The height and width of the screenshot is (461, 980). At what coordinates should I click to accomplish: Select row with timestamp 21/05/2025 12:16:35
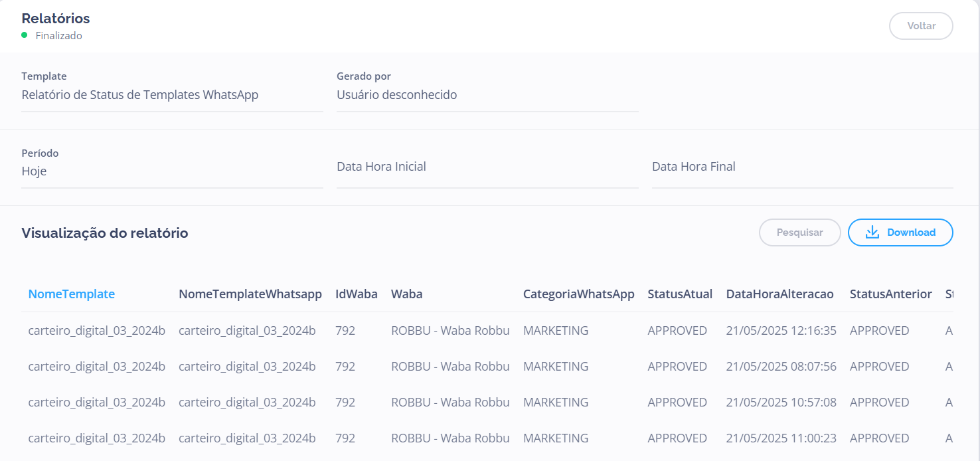point(780,331)
